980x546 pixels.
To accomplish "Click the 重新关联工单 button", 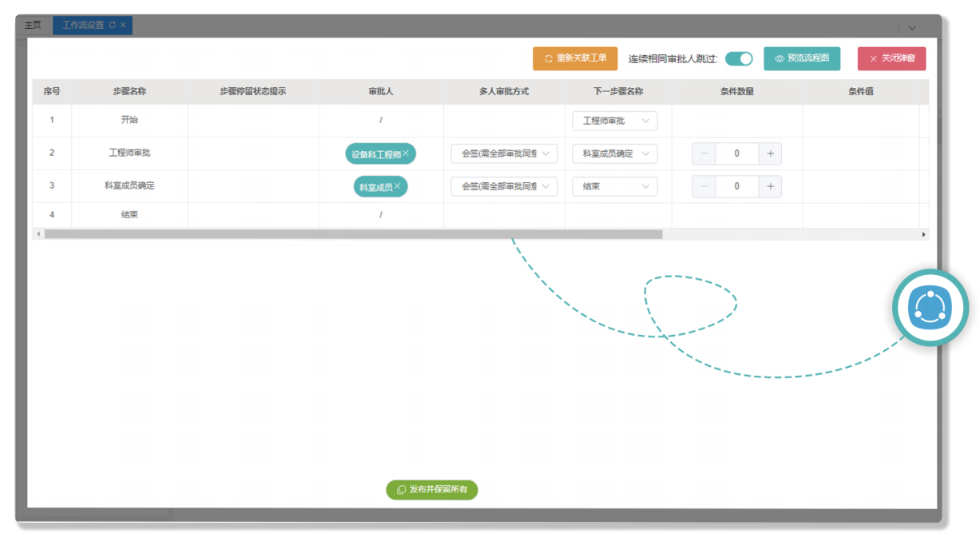I will pyautogui.click(x=575, y=58).
